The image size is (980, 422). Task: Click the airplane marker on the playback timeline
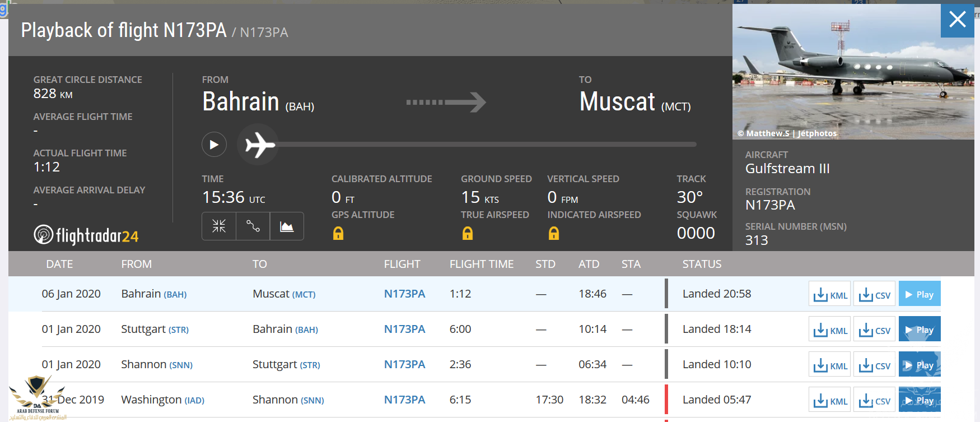pos(258,145)
